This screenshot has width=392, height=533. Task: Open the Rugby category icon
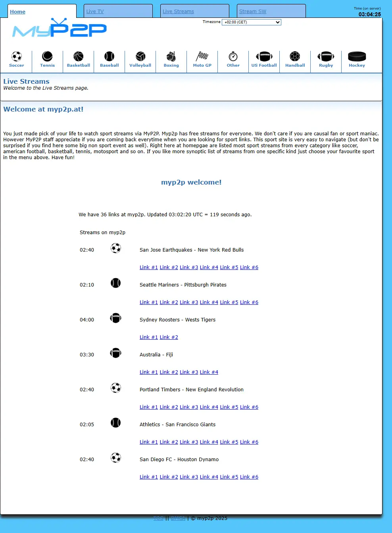tap(326, 56)
